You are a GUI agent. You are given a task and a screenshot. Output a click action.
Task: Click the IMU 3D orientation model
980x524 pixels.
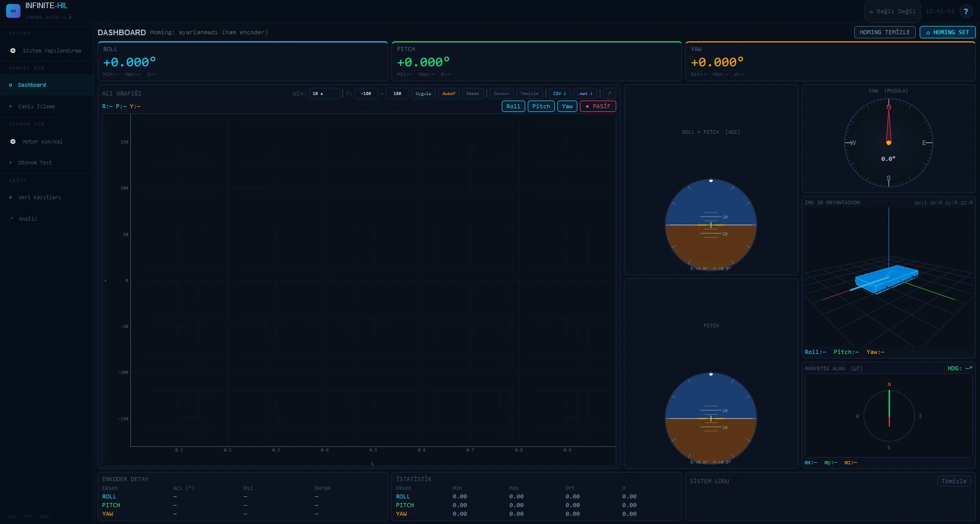tap(886, 279)
